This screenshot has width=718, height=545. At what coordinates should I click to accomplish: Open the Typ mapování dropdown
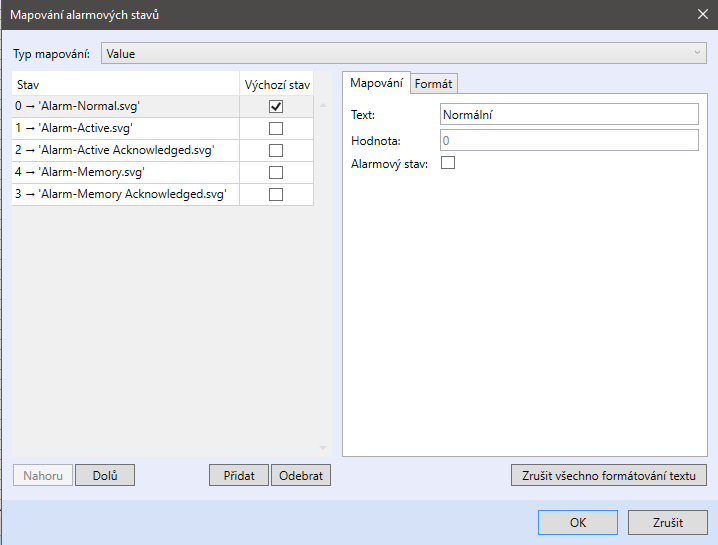pos(403,54)
